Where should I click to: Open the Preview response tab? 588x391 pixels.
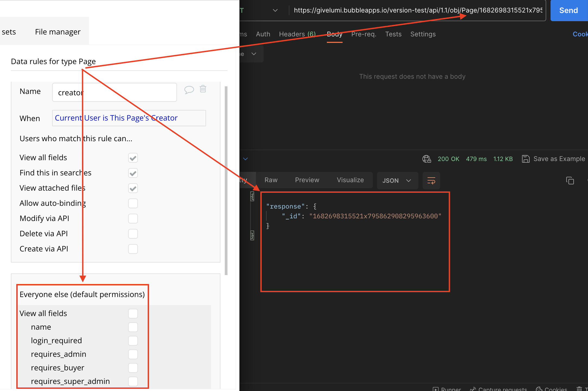(307, 180)
